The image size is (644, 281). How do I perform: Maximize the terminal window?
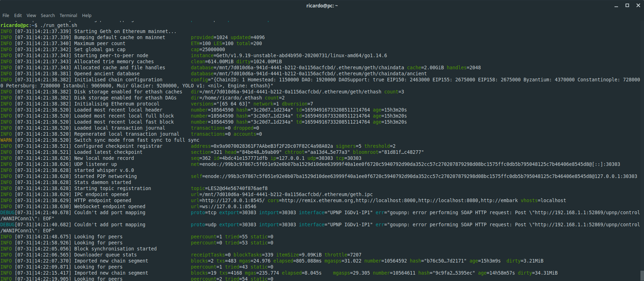coord(627,6)
